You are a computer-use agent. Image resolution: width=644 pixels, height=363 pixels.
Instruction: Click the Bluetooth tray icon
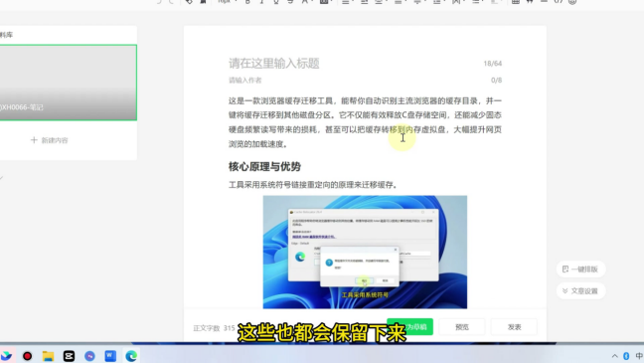(x=626, y=356)
